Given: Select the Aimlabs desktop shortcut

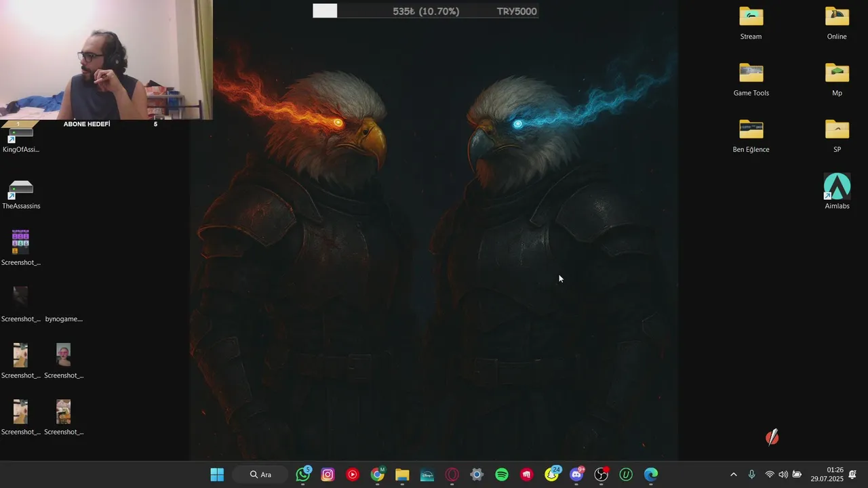Looking at the screenshot, I should 837,192.
